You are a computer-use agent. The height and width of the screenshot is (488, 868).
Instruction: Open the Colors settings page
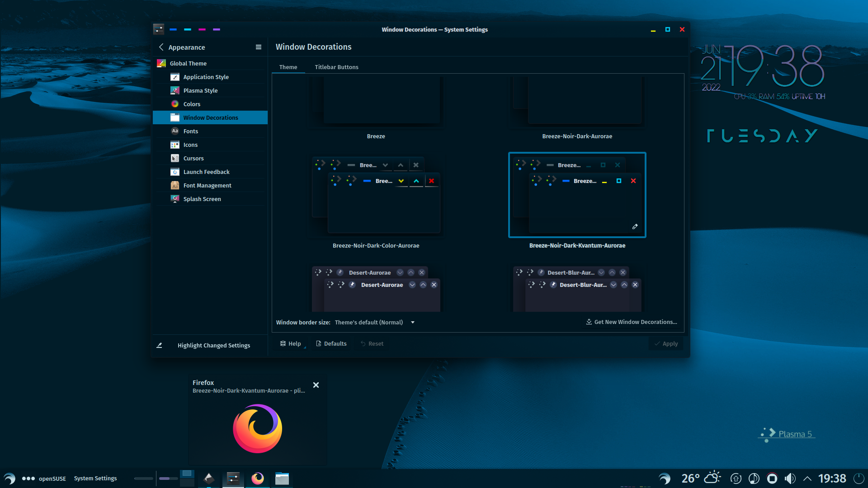[x=210, y=104]
